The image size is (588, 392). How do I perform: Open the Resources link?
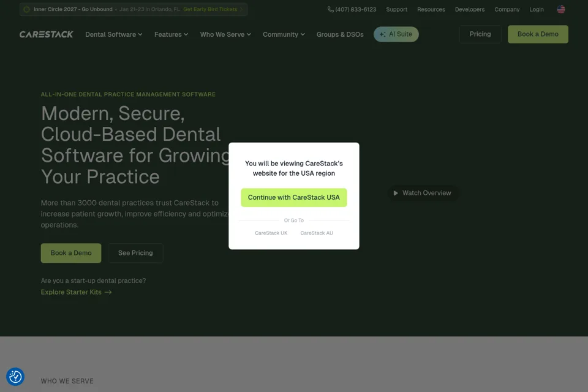[x=431, y=9]
